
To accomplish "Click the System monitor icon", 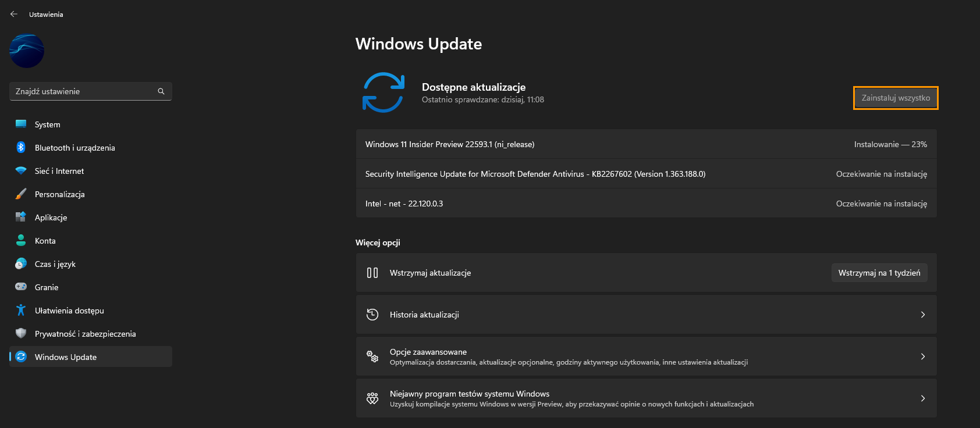I will pyautogui.click(x=21, y=124).
